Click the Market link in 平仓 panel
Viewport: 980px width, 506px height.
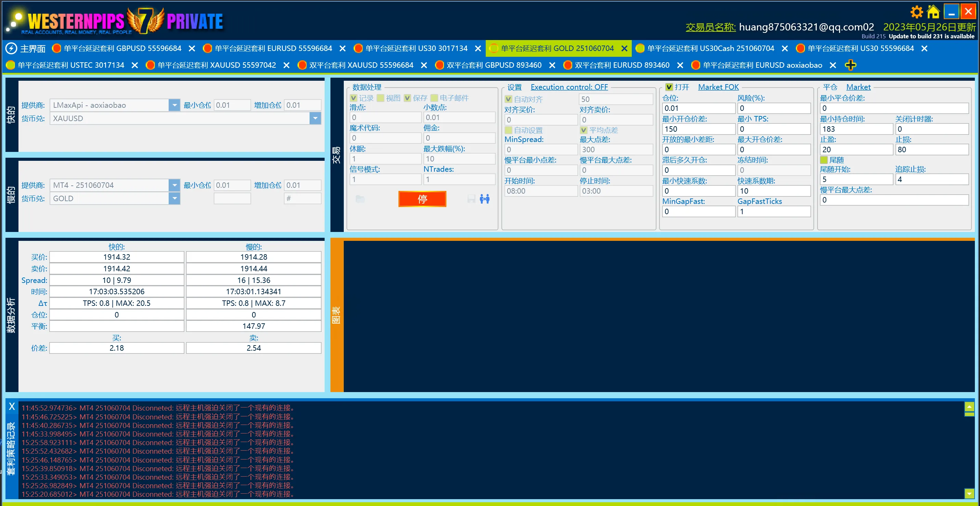(858, 87)
